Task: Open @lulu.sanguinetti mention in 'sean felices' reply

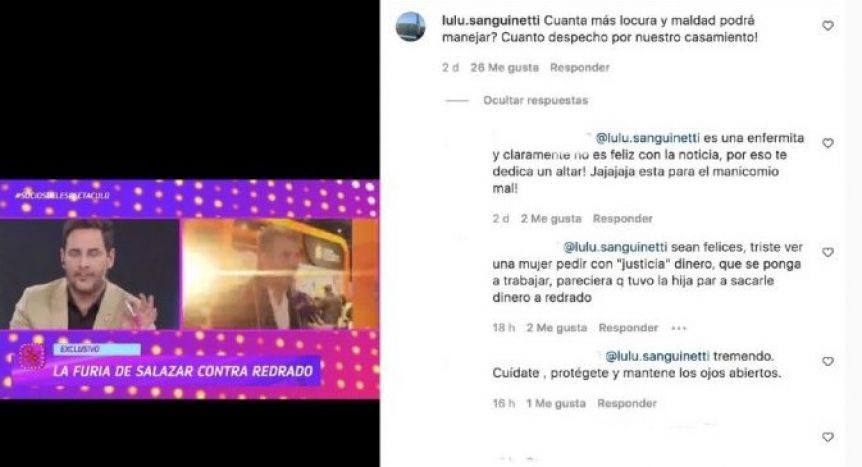Action: click(x=615, y=248)
